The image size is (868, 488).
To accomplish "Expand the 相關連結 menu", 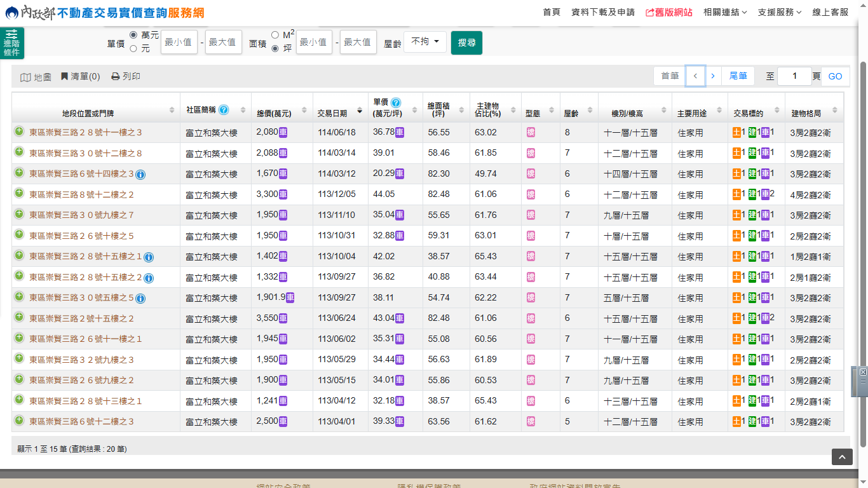I will (725, 12).
